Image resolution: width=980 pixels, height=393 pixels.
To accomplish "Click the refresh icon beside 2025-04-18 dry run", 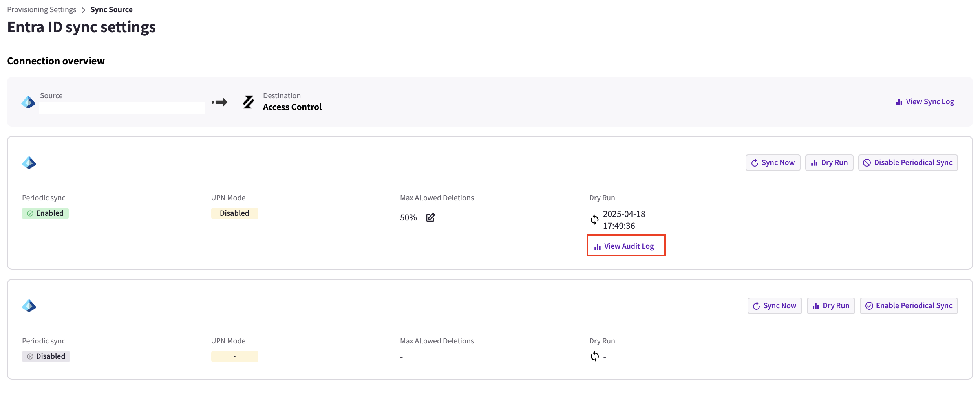I will point(595,220).
